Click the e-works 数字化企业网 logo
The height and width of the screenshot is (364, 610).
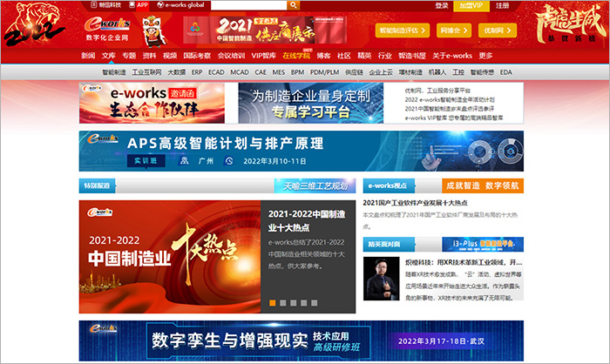coord(107,29)
